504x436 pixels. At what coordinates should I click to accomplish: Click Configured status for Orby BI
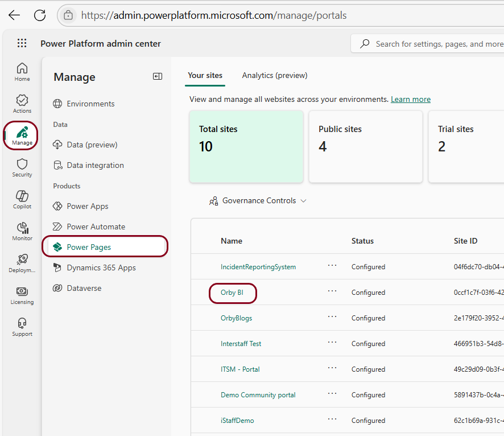click(x=368, y=293)
